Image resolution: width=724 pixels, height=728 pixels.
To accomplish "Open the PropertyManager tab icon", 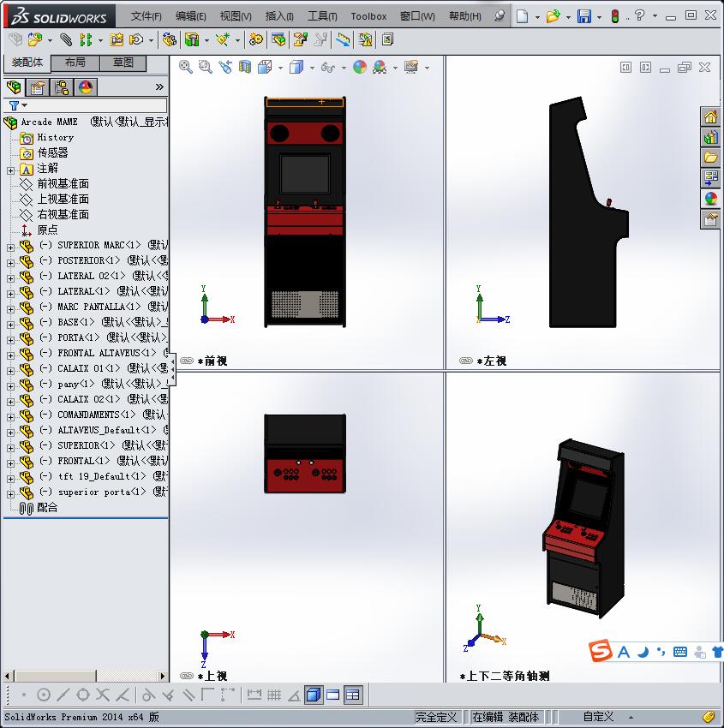I will (38, 87).
